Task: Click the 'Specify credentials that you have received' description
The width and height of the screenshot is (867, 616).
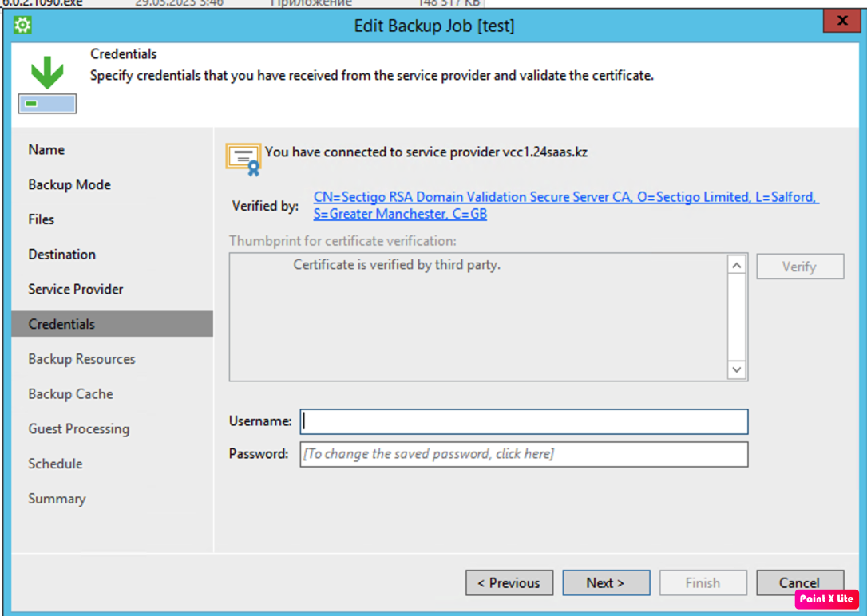Action: (x=371, y=75)
